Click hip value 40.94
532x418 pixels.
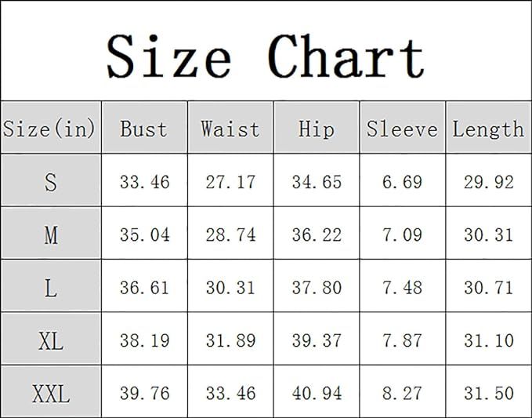[x=317, y=393]
